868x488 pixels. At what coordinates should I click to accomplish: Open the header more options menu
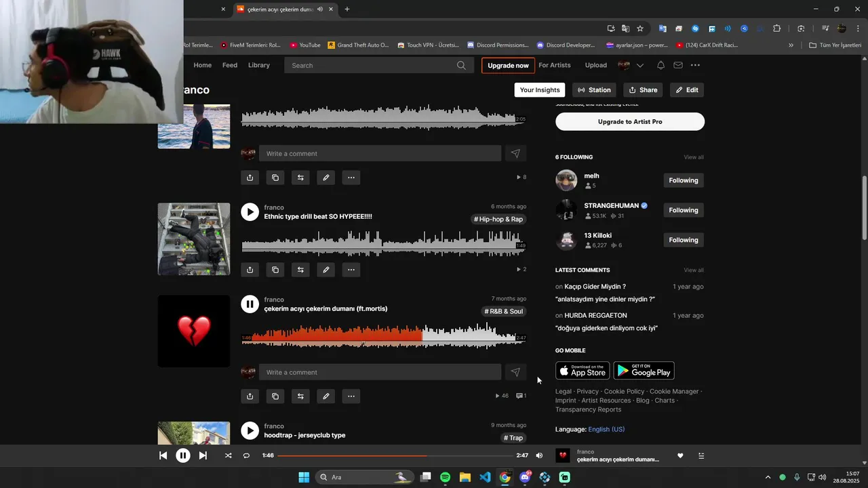coord(695,65)
